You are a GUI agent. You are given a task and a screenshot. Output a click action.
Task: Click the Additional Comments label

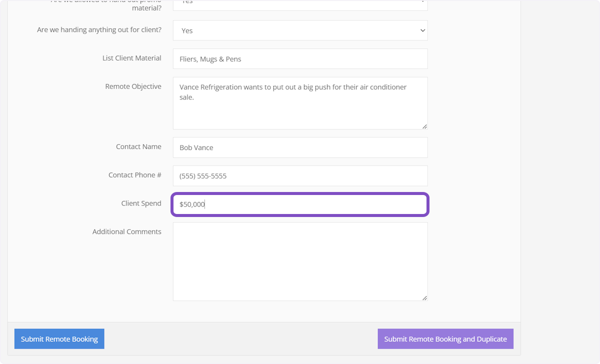(x=126, y=231)
